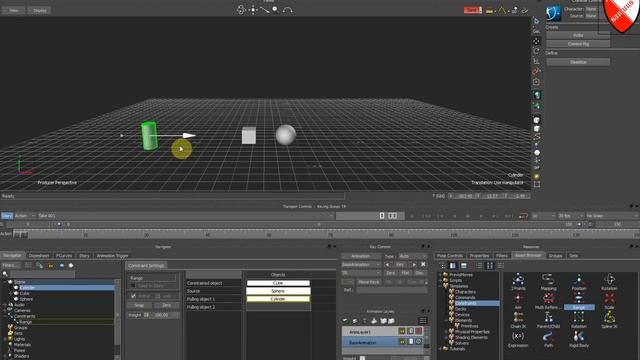Click the Pulling object 2 empty slot
This screenshot has width=640, height=360.
278,307
